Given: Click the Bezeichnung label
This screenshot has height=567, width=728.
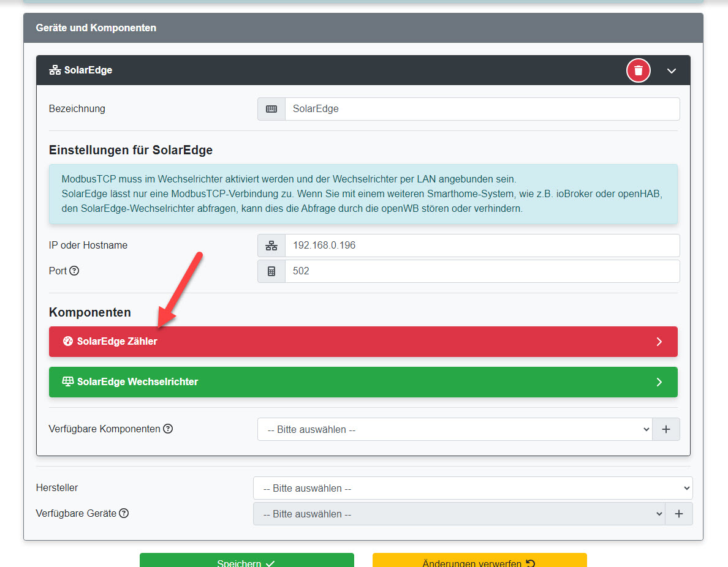Looking at the screenshot, I should point(77,108).
